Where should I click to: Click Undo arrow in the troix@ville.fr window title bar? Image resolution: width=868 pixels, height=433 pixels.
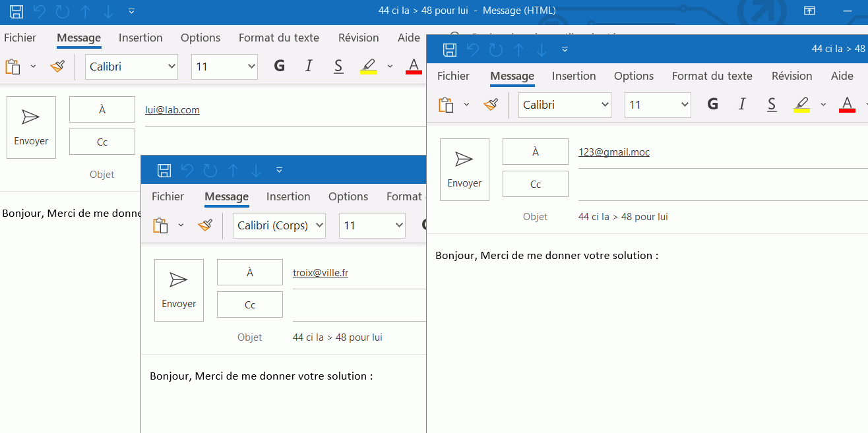click(187, 171)
